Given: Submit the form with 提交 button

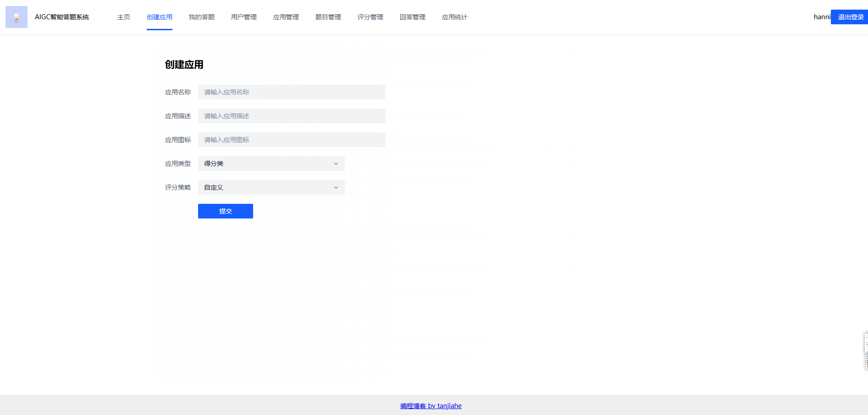Looking at the screenshot, I should [x=226, y=211].
